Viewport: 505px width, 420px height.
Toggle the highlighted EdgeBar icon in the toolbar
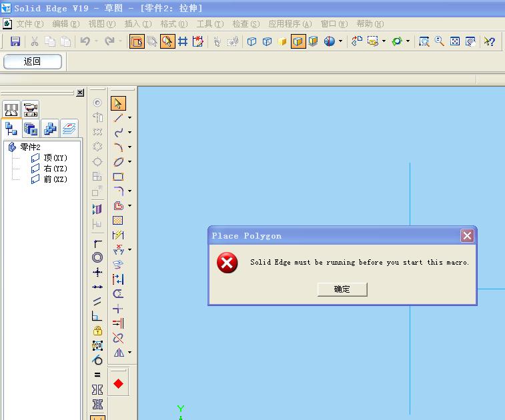click(x=137, y=41)
